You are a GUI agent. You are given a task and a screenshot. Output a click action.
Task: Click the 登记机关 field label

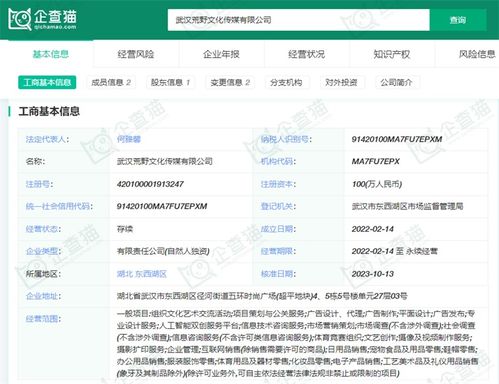278,207
